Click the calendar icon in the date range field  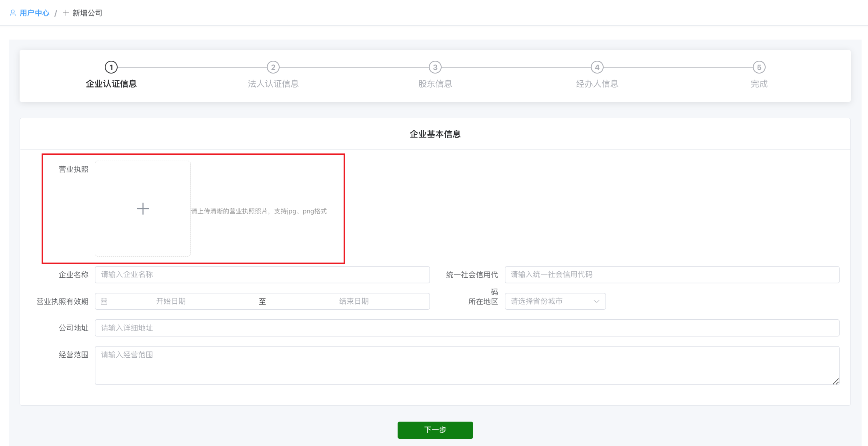(104, 301)
